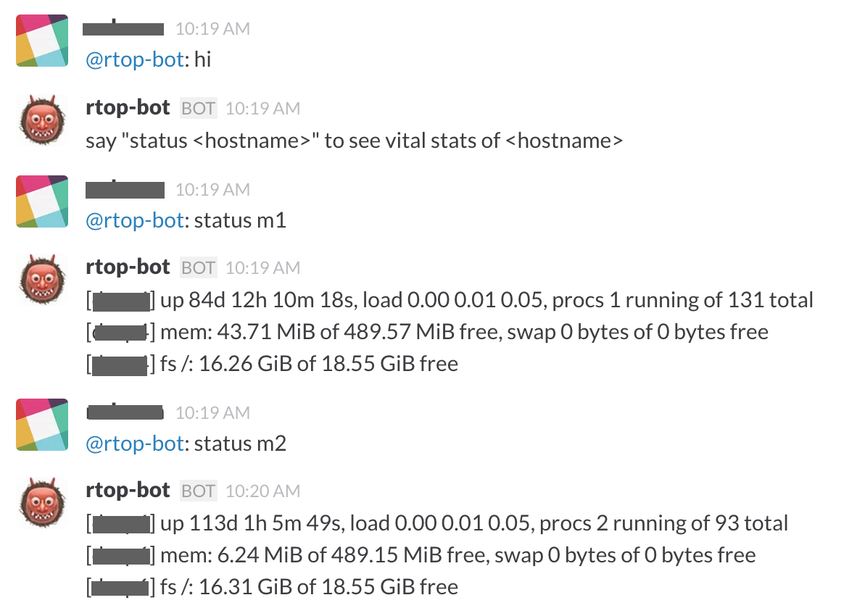The height and width of the screenshot is (616, 857).
Task: Click the redacted username above 'status m2'
Action: point(125,412)
